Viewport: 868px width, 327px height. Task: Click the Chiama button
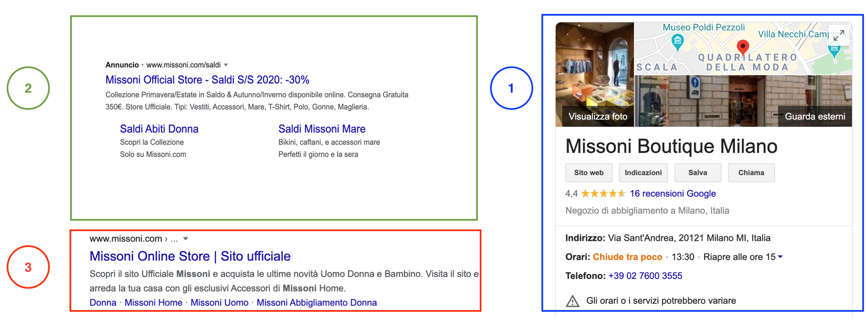tap(751, 173)
